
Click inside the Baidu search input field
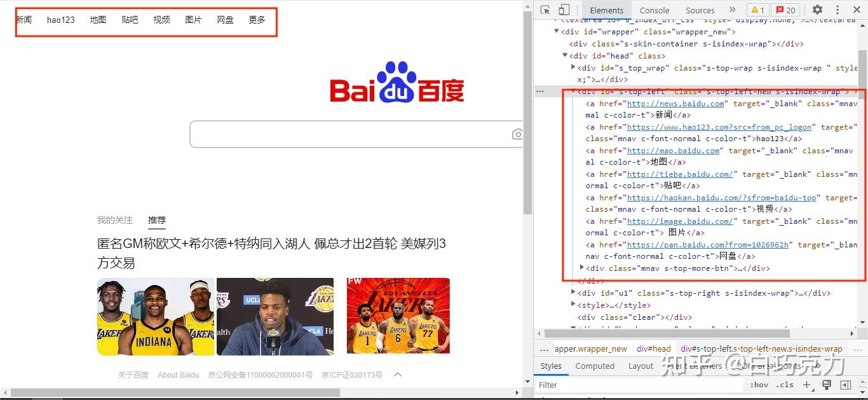[x=349, y=134]
